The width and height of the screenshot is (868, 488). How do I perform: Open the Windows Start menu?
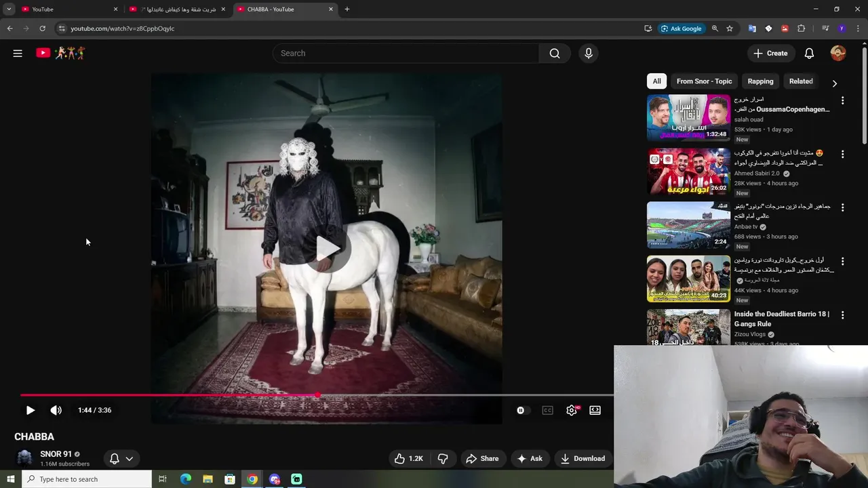10,479
